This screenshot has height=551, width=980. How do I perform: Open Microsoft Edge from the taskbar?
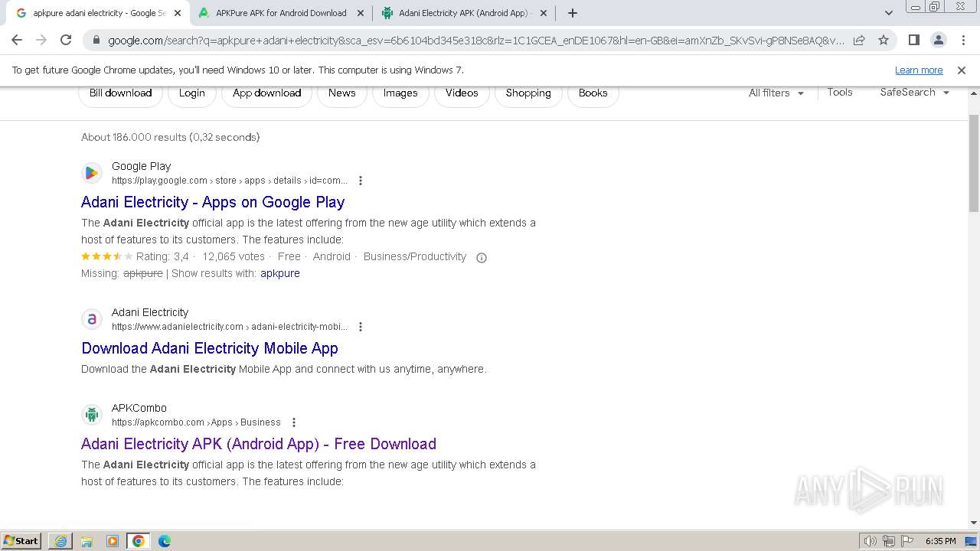click(165, 541)
